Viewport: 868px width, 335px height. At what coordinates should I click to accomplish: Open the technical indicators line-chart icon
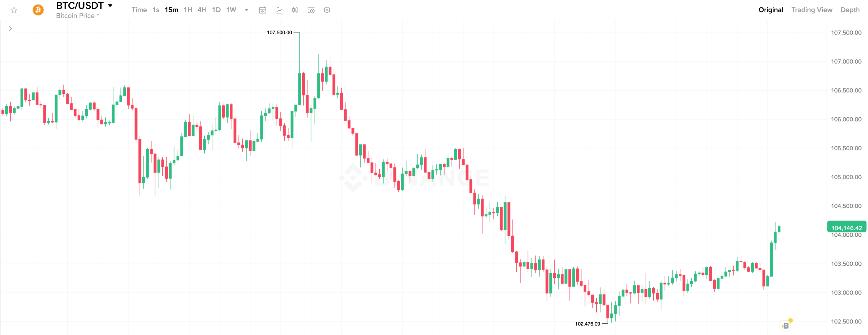point(279,10)
